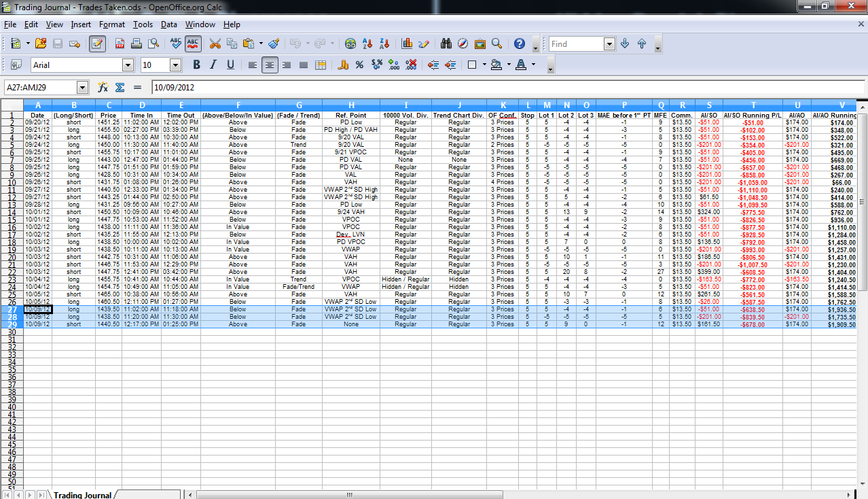Insert a Hyperlink
Screen dimensions: 868x499
(350, 44)
